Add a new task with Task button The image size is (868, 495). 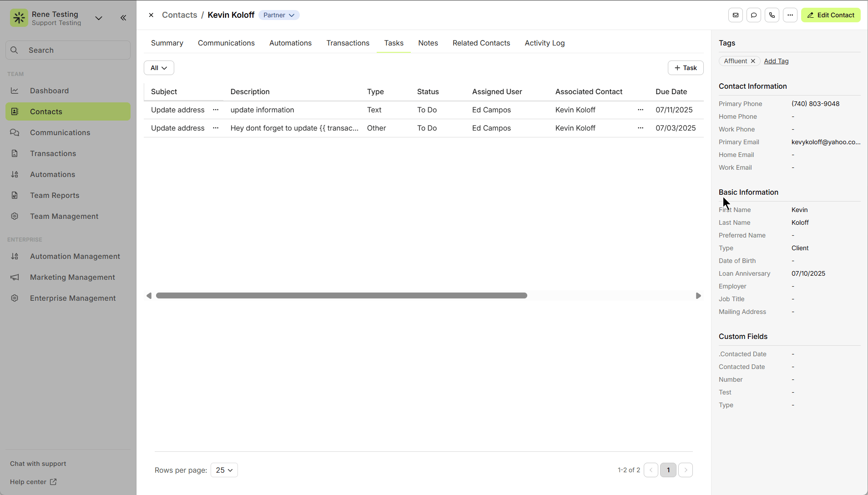[x=685, y=68]
